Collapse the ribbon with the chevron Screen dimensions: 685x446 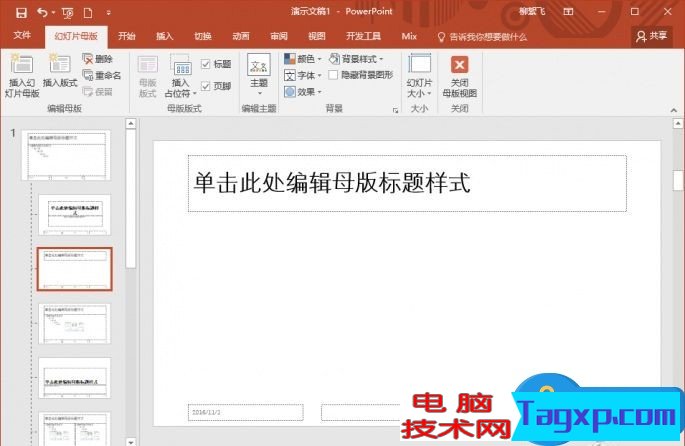[673, 111]
